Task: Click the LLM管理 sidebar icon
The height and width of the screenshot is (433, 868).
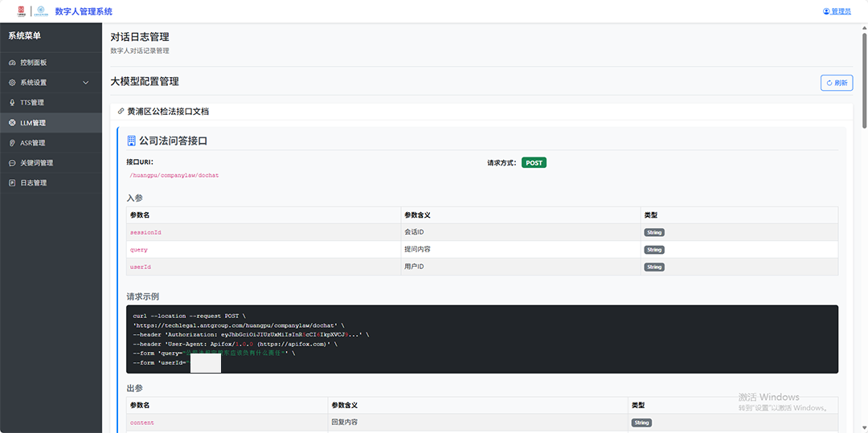Action: (x=12, y=123)
